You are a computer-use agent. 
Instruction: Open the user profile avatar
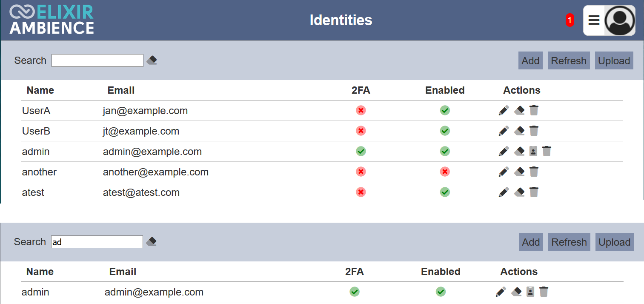pos(620,20)
